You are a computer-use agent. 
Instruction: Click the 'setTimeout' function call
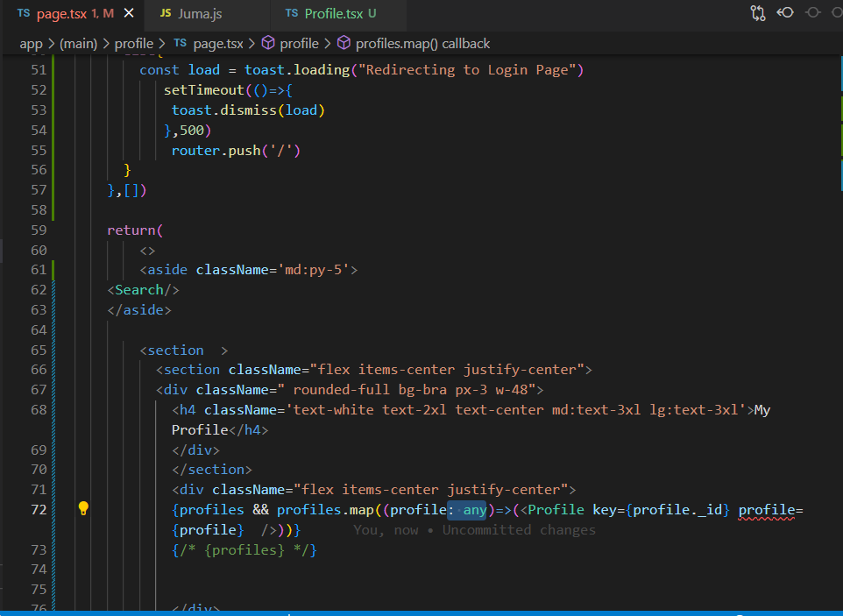tap(204, 89)
